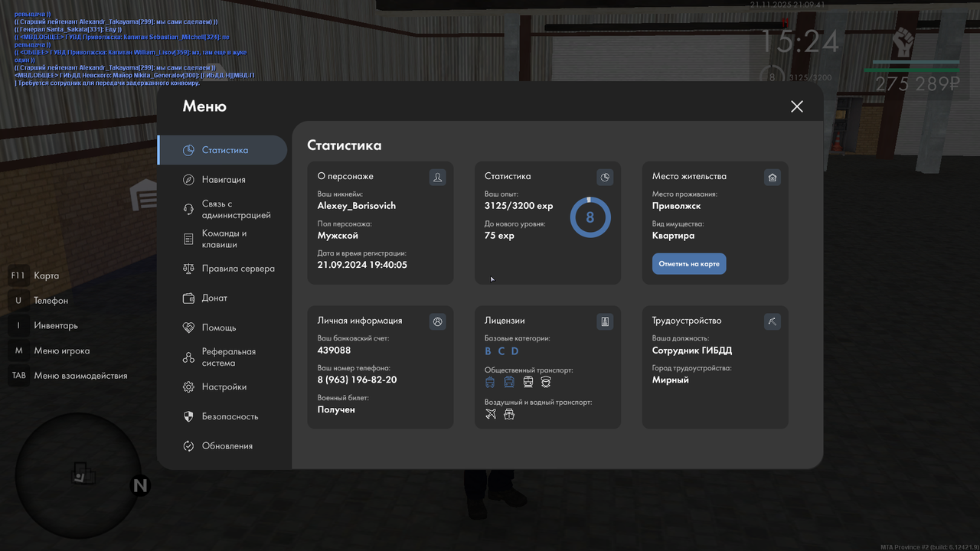Click the wallet icon beside Донат
Viewport: 980px width, 551px height.
pyautogui.click(x=188, y=298)
